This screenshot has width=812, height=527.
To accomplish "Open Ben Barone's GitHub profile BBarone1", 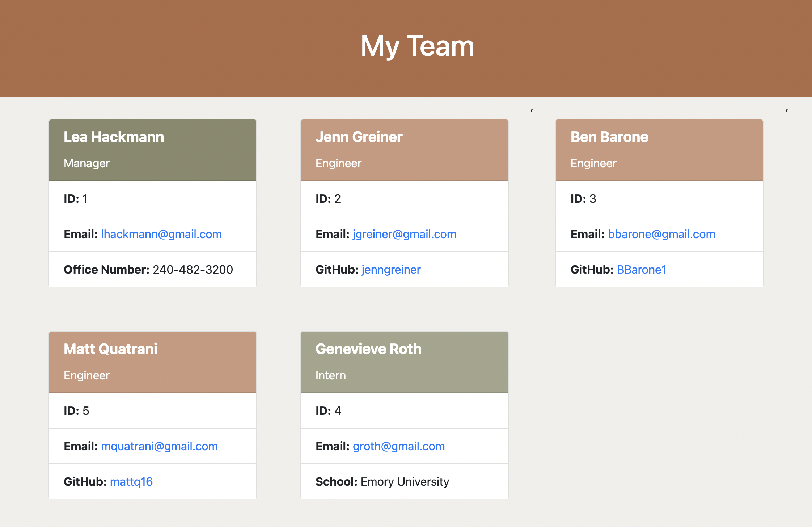I will [641, 269].
